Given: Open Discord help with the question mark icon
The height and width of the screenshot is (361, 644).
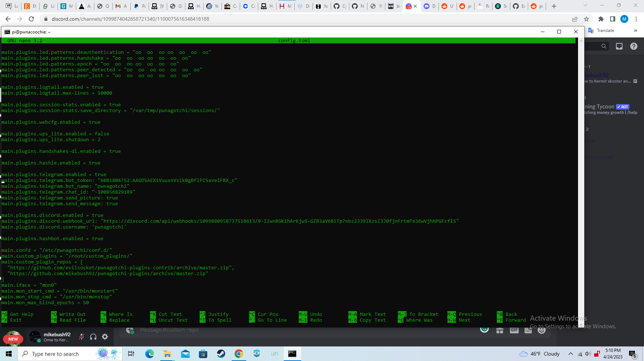Looking at the screenshot, I should tap(634, 46).
